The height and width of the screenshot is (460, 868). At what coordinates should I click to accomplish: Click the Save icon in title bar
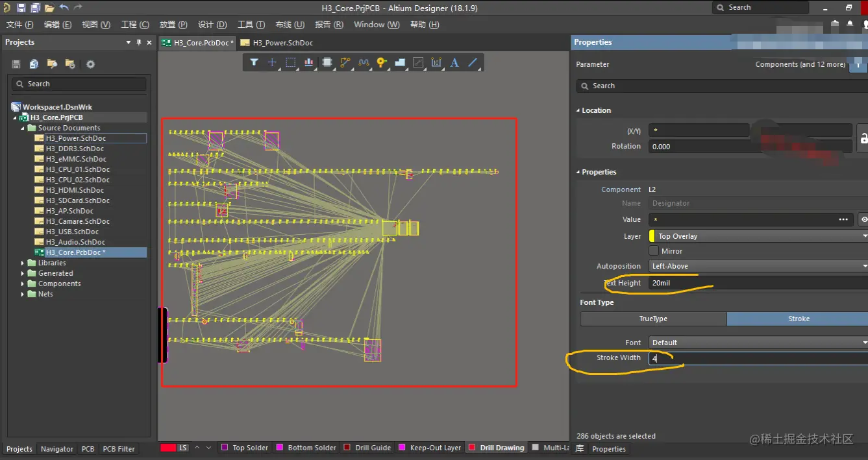pos(21,8)
